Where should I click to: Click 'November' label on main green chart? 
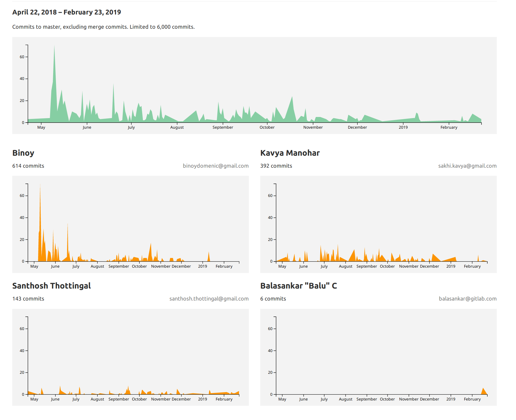click(313, 127)
